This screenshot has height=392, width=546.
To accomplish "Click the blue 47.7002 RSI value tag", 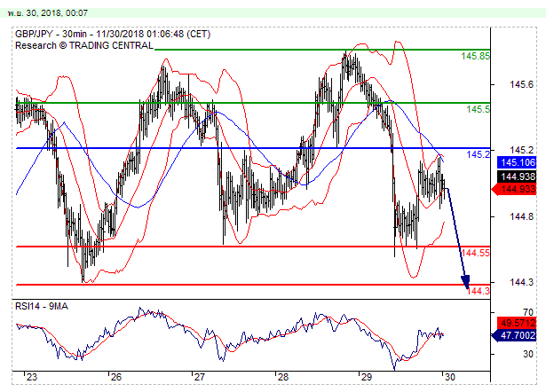I will (x=519, y=336).
